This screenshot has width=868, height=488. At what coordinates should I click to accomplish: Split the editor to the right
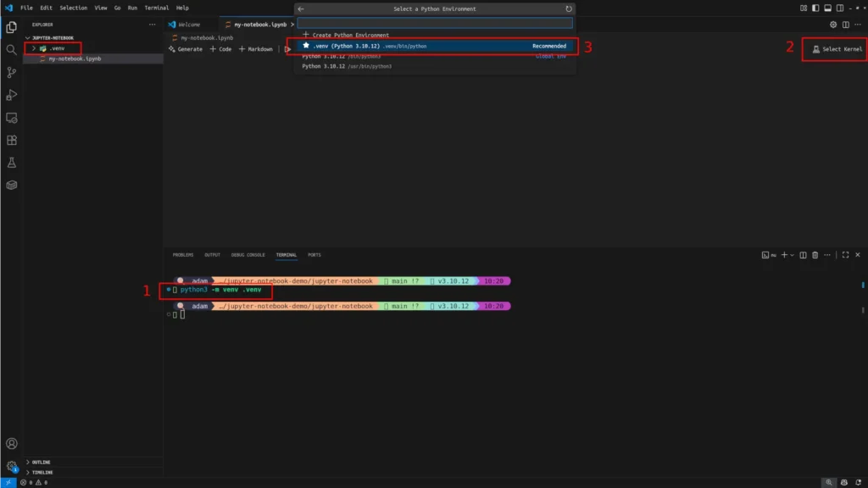coord(846,25)
